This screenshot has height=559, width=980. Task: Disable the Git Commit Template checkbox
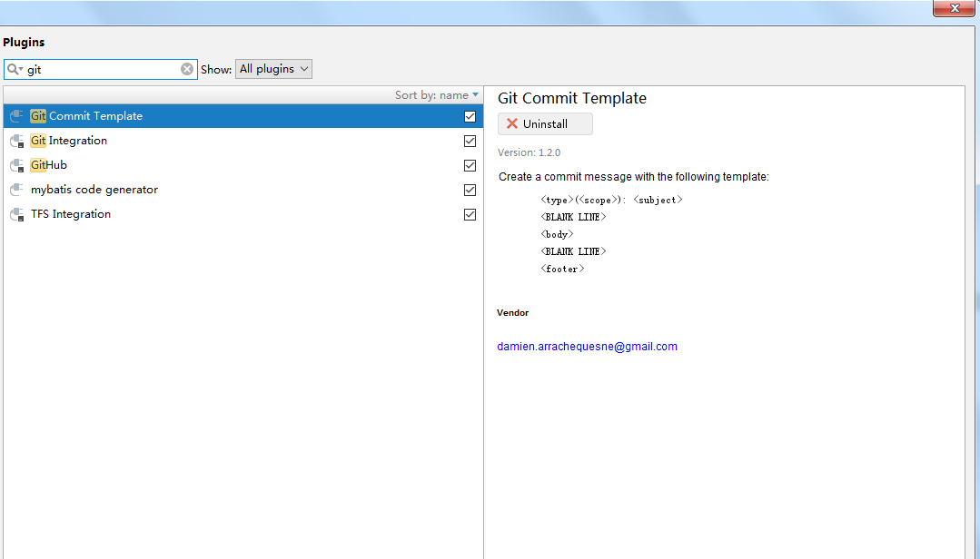pyautogui.click(x=470, y=116)
